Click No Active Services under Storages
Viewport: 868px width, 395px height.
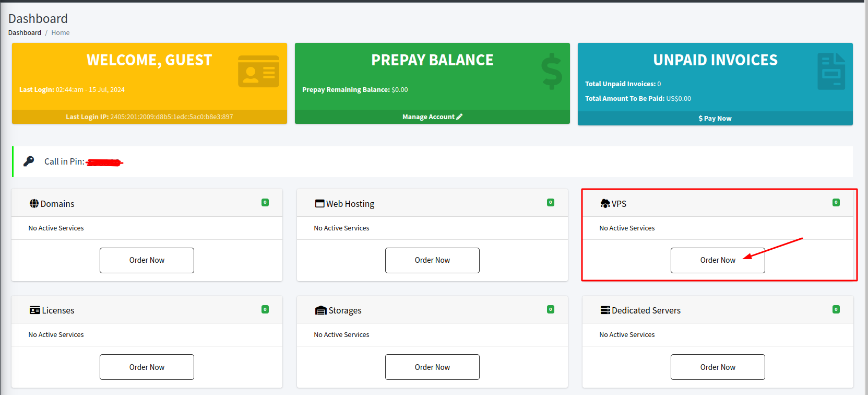(341, 335)
